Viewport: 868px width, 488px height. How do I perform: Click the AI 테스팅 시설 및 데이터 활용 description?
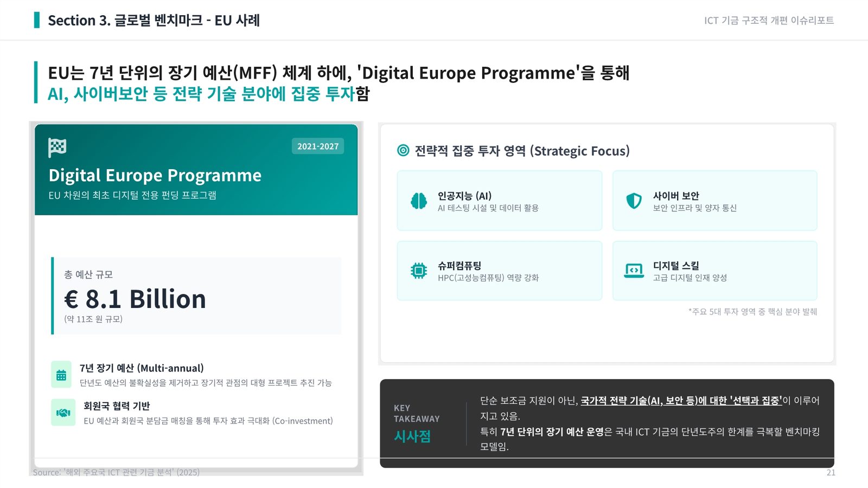tap(488, 208)
